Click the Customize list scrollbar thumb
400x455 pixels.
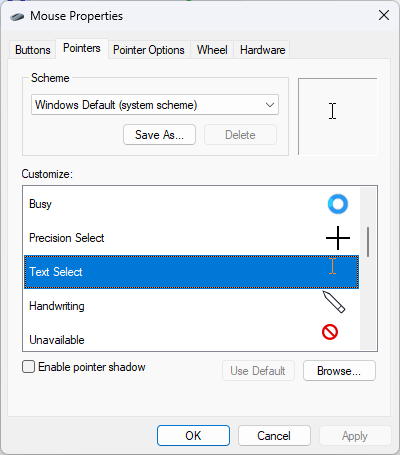coord(368,242)
